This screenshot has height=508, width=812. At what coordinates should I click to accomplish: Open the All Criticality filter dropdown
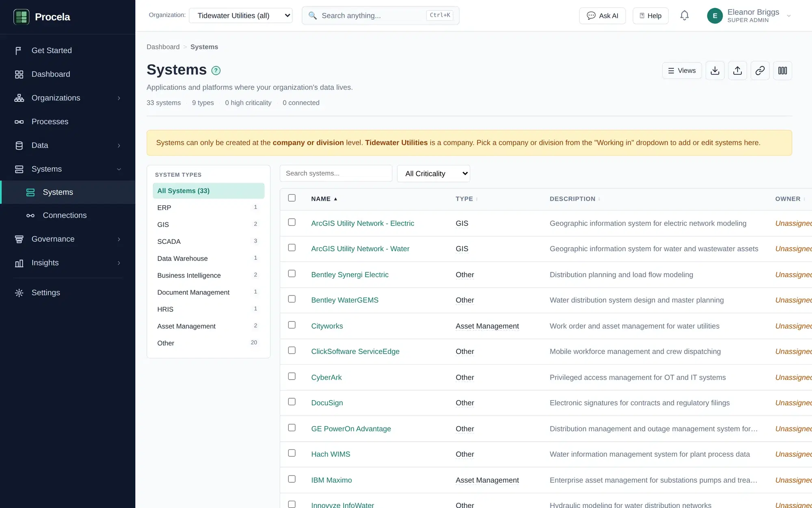point(433,174)
